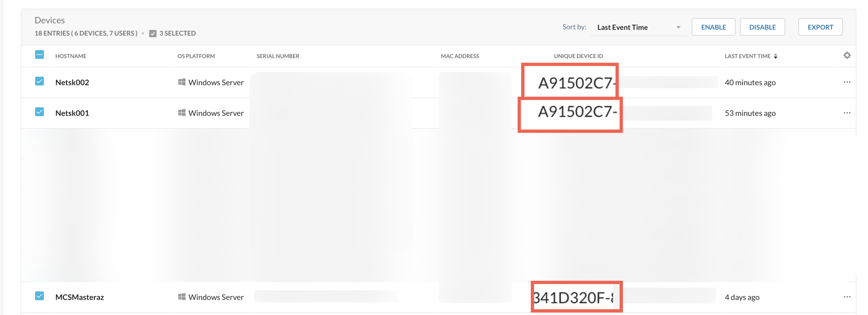Viewport: 868px width, 315px height.
Task: Uncheck the Netsk002 row checkbox
Action: click(x=39, y=81)
